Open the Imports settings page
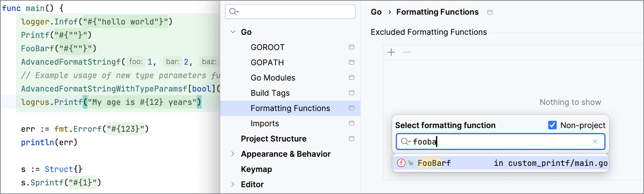This screenshot has height=194, width=644. (265, 123)
